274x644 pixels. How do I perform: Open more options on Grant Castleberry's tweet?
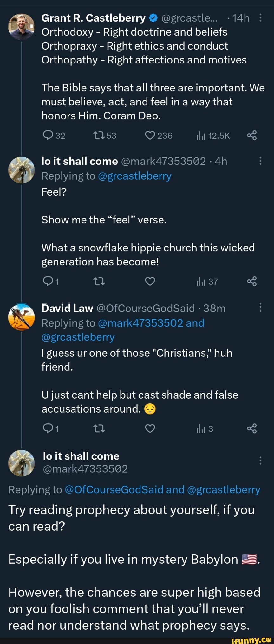[x=260, y=18]
